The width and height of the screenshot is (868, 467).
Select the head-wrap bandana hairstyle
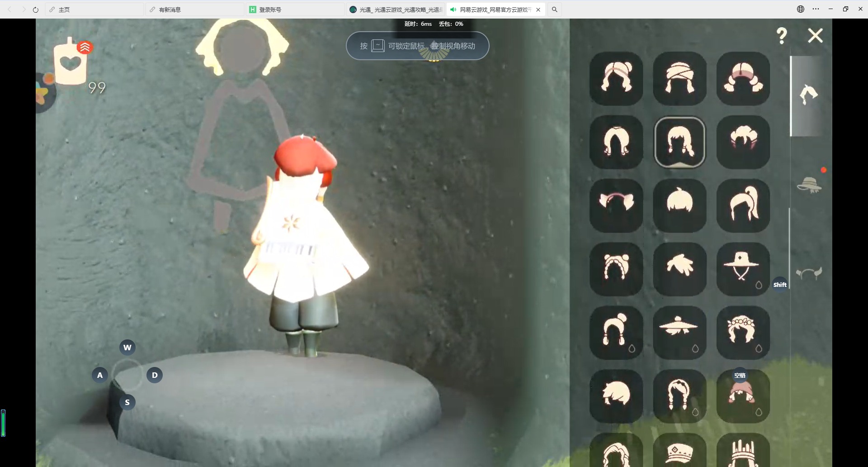point(679,79)
